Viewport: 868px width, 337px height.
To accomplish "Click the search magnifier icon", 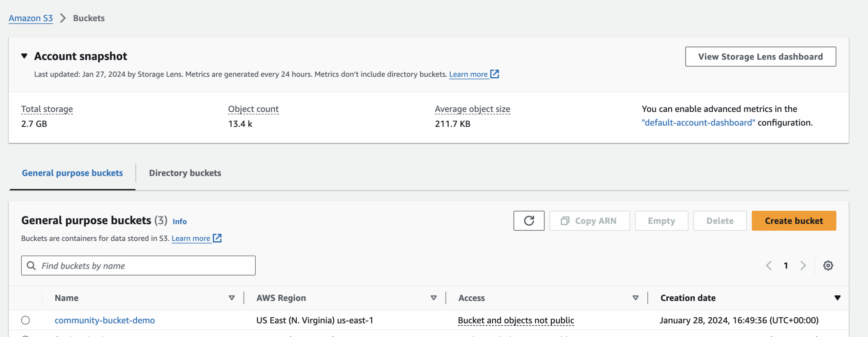I will point(31,265).
